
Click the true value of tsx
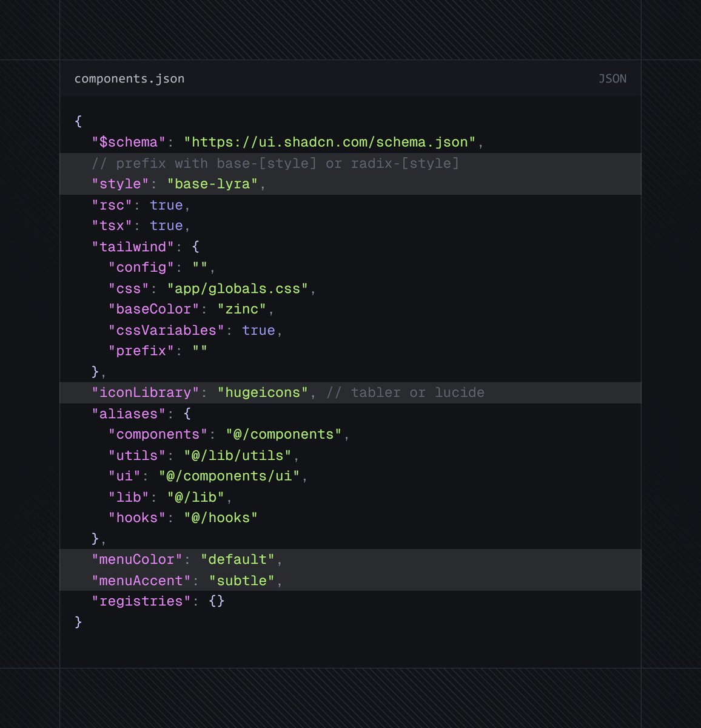pyautogui.click(x=166, y=226)
